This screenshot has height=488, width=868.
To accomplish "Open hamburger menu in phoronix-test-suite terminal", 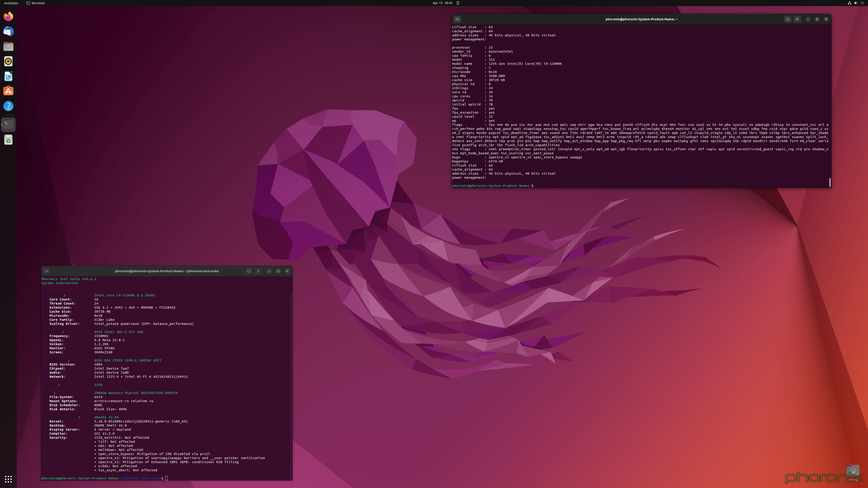I will [x=258, y=271].
